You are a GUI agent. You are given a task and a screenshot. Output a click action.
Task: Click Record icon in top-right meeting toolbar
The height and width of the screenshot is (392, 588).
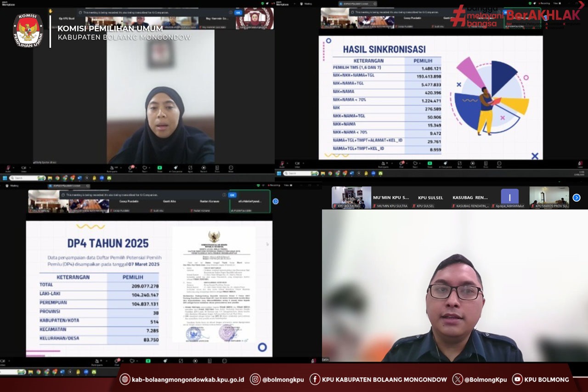(472, 164)
